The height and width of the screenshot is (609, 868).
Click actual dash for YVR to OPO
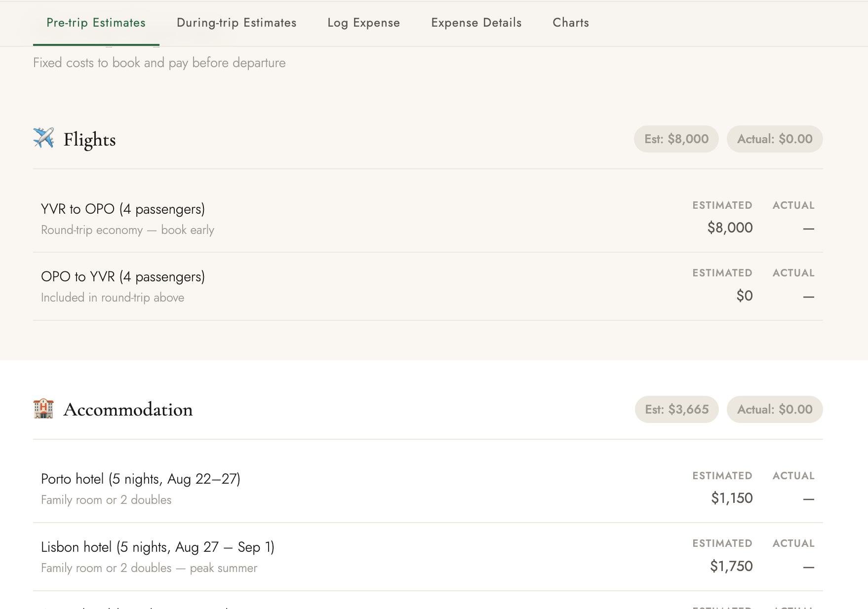pyautogui.click(x=808, y=228)
